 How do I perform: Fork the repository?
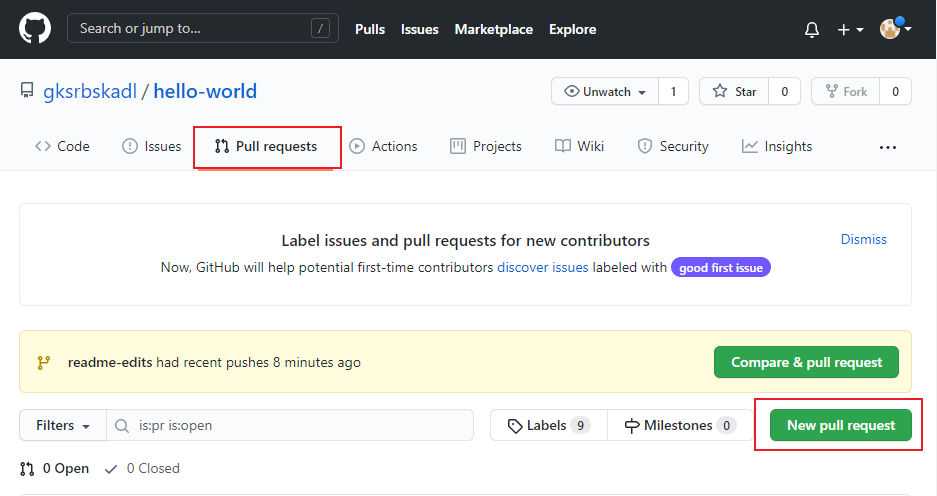pyautogui.click(x=846, y=91)
